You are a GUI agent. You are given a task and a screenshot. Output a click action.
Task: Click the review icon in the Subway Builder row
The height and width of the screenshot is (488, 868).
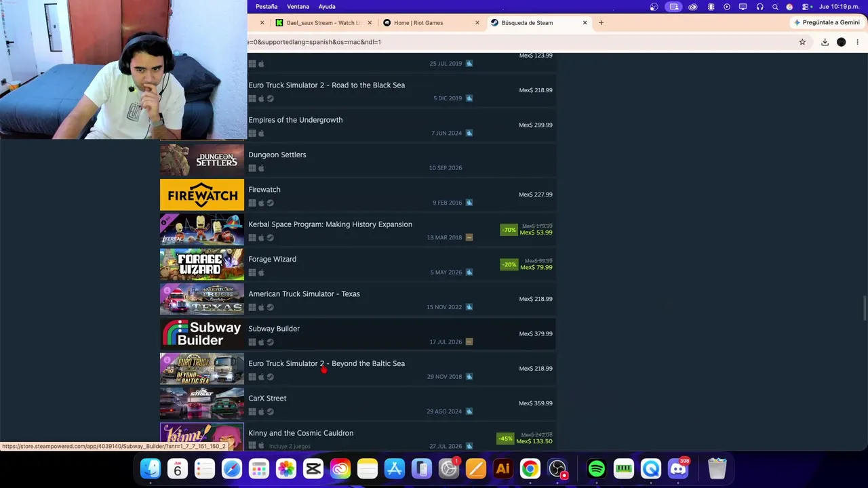coord(469,342)
